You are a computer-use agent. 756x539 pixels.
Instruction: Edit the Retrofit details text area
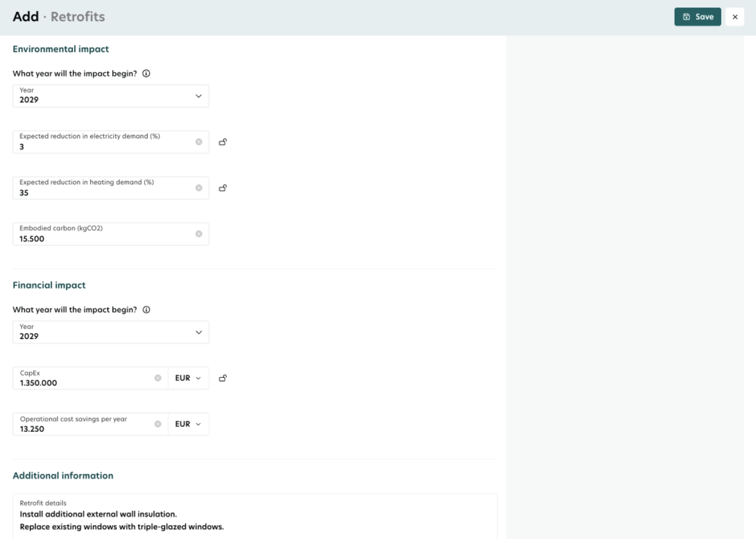(255, 517)
